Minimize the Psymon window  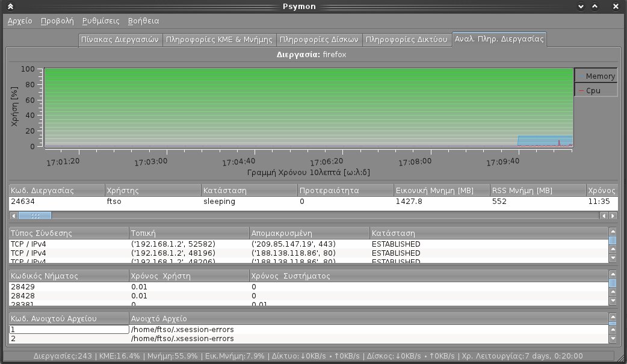(581, 7)
